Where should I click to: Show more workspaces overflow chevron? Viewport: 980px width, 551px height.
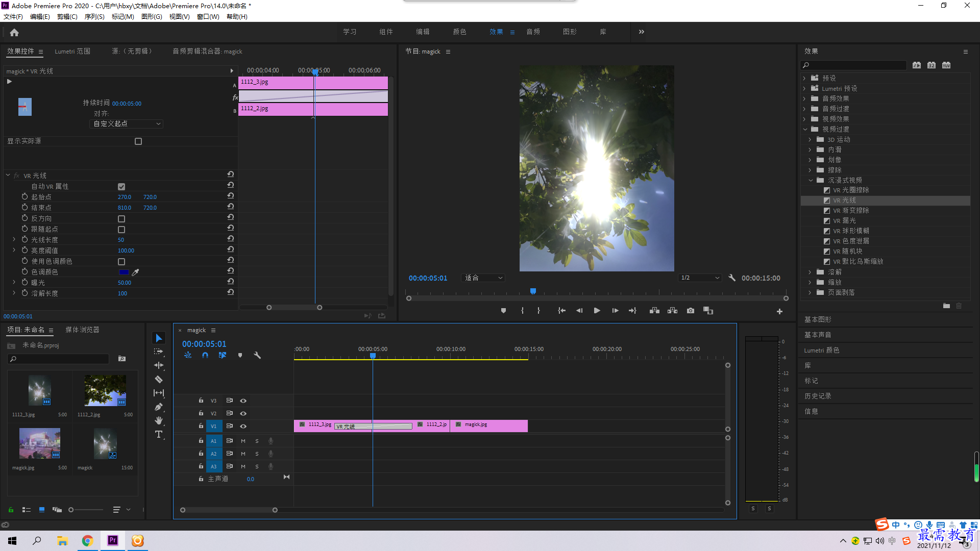coord(641,32)
